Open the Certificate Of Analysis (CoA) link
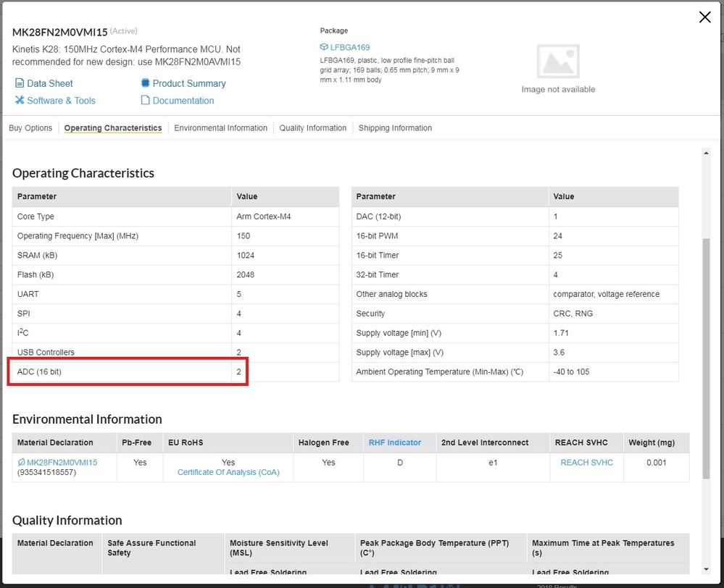Screen dimensions: 724x588 228,472
